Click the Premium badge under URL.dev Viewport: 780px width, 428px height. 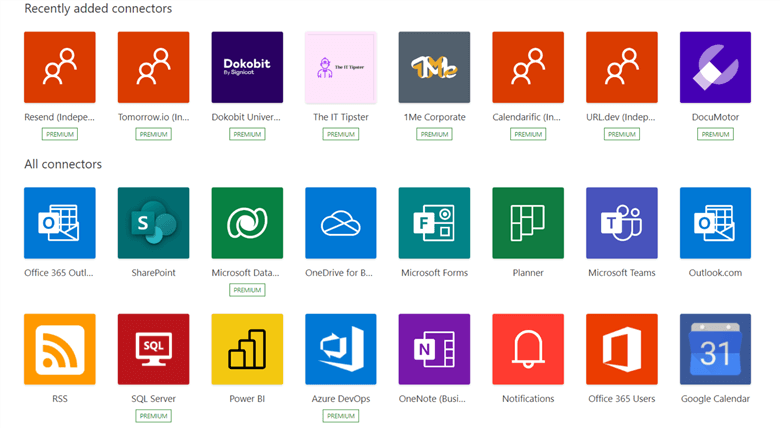(622, 134)
